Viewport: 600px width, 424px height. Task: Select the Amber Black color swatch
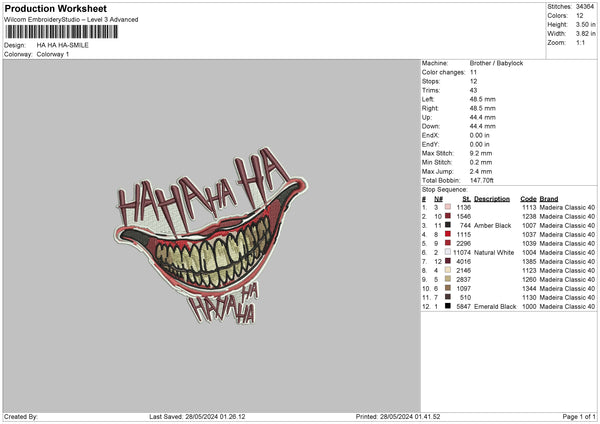click(448, 225)
